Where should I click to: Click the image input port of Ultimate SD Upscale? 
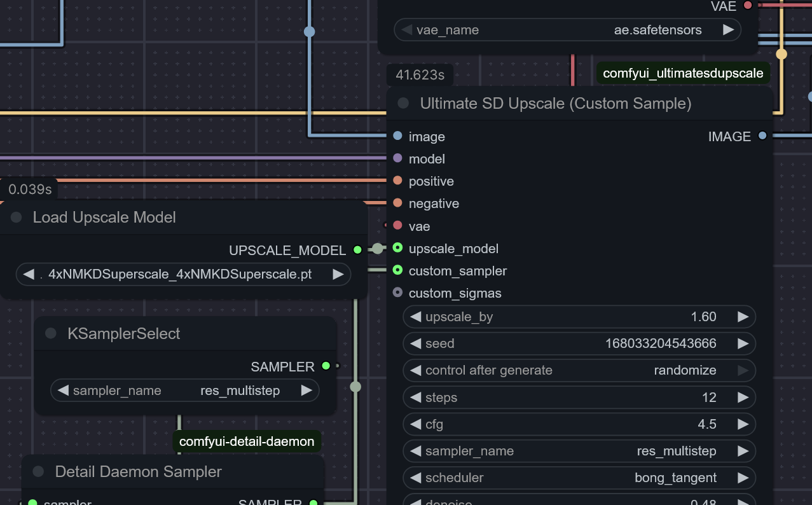tap(397, 136)
